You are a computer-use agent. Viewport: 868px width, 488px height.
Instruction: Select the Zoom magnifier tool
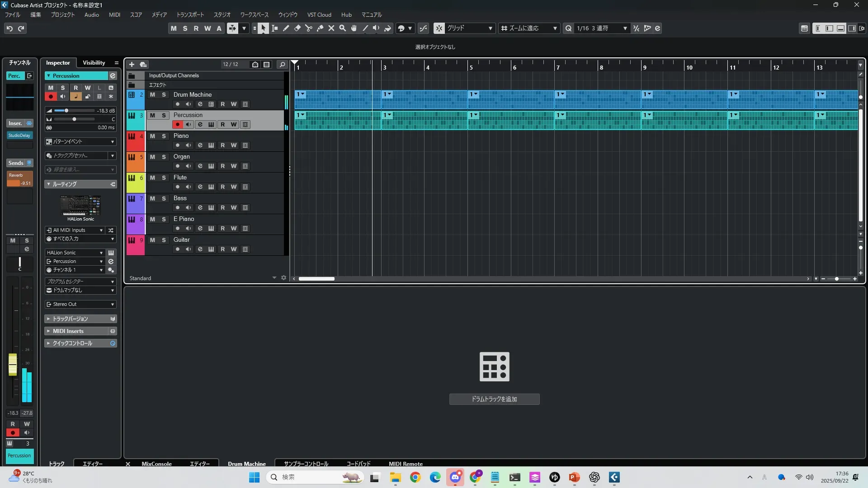(343, 28)
